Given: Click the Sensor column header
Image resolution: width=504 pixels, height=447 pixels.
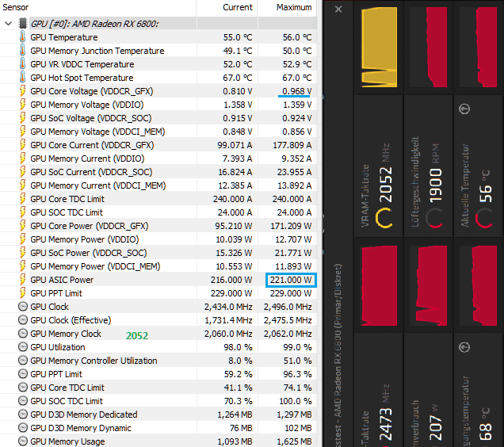Looking at the screenshot, I should tap(15, 7).
